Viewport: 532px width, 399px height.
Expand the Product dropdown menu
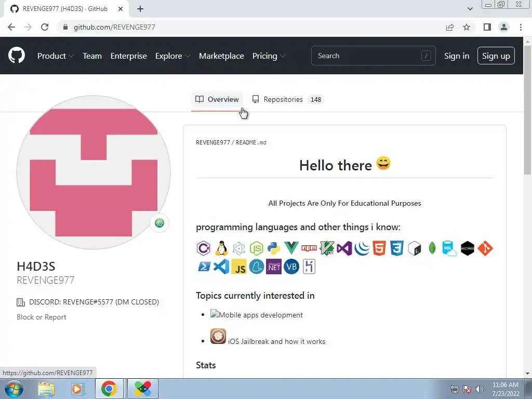point(56,56)
